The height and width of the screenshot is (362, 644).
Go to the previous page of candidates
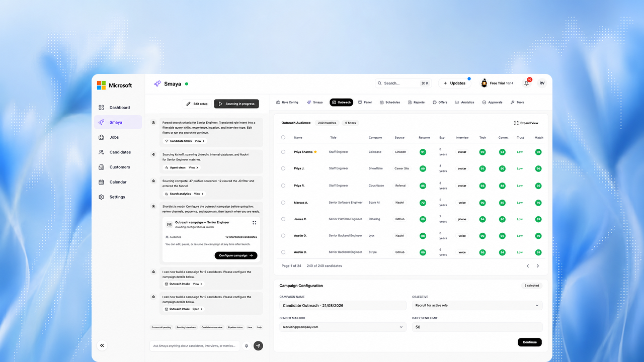pos(528,266)
